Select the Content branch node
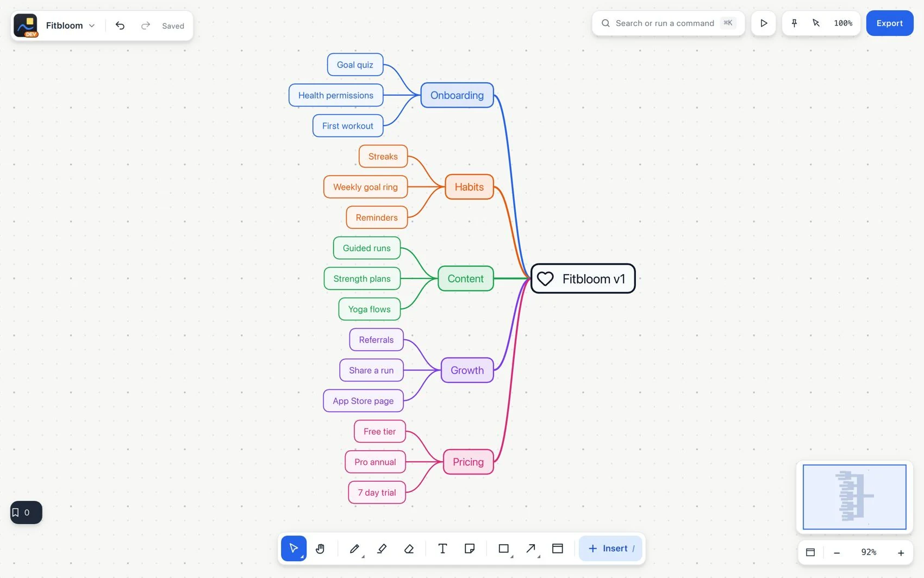The image size is (924, 578). pos(465,278)
